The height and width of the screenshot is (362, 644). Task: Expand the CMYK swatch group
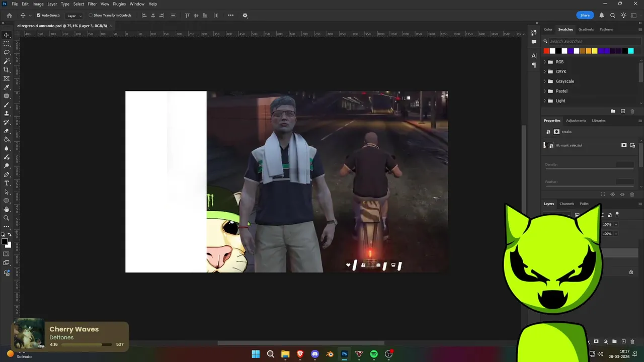point(545,71)
